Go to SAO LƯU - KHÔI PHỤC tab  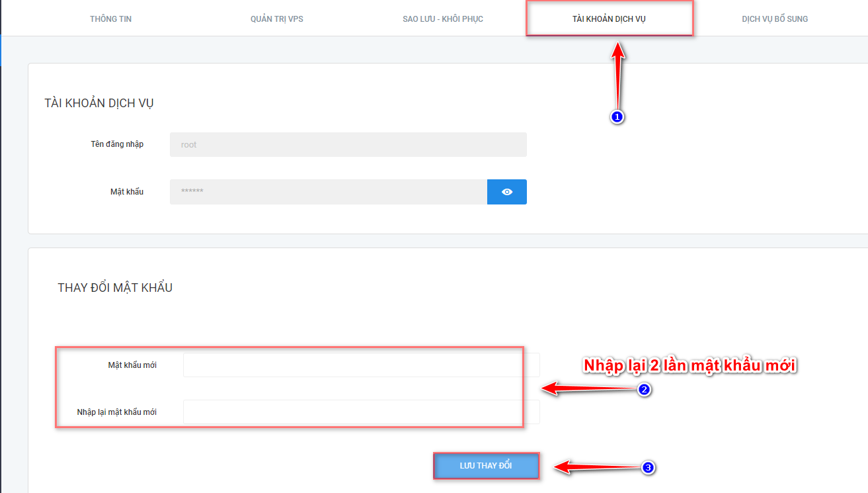(442, 19)
